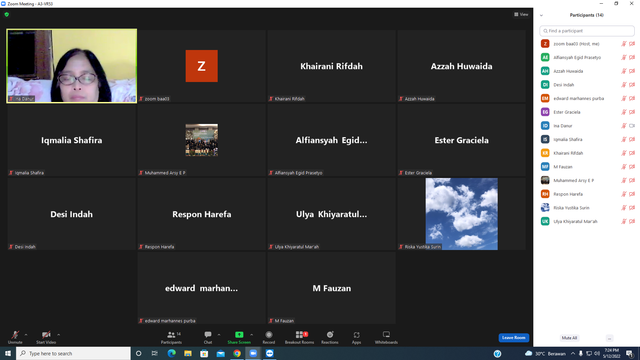
Task: Toggle video icon for Khairani Rifdah in list
Action: (632, 153)
